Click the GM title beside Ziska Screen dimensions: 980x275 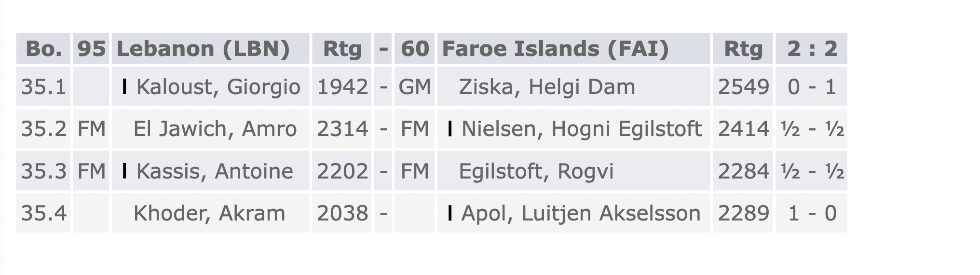pos(415,87)
